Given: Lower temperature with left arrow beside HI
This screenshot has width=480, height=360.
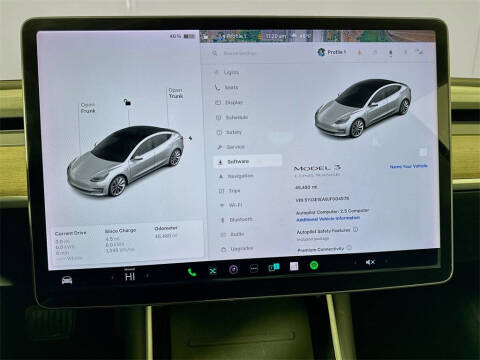Looking at the screenshot, I should (113, 277).
